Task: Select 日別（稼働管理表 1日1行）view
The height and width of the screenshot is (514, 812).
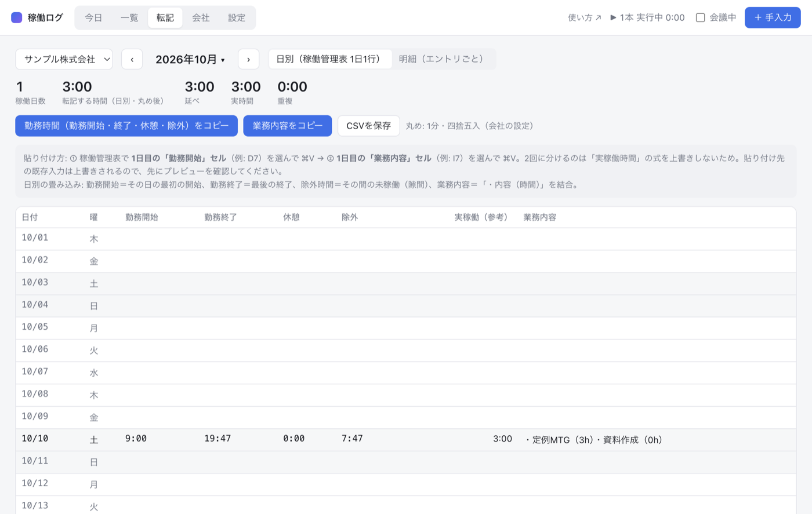Action: coord(330,59)
